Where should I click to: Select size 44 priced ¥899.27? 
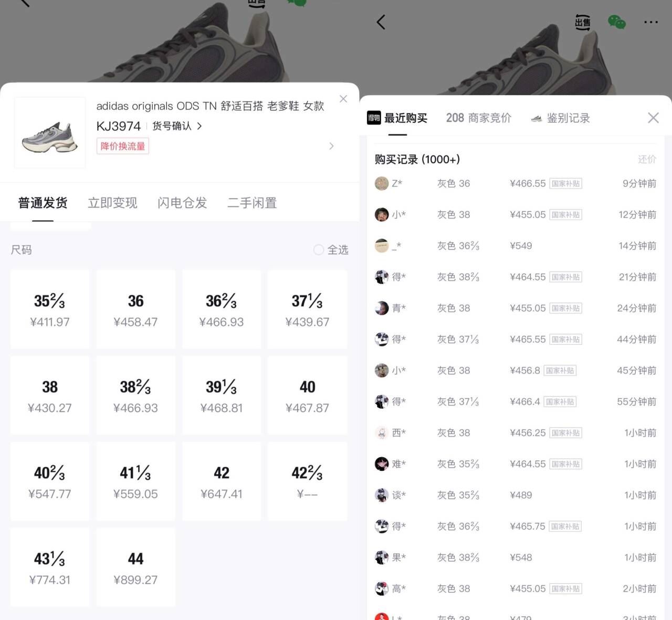click(x=135, y=567)
